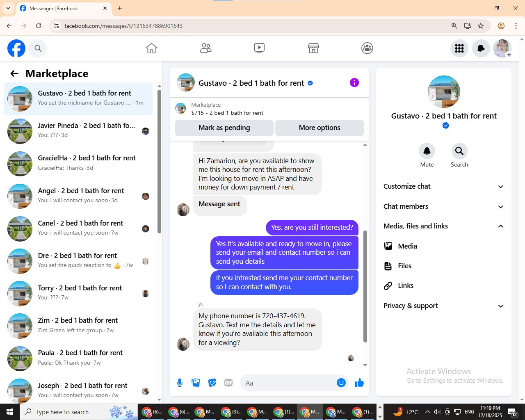Open the emoji picker smiley
Screen dimensions: 525x420
point(341,383)
